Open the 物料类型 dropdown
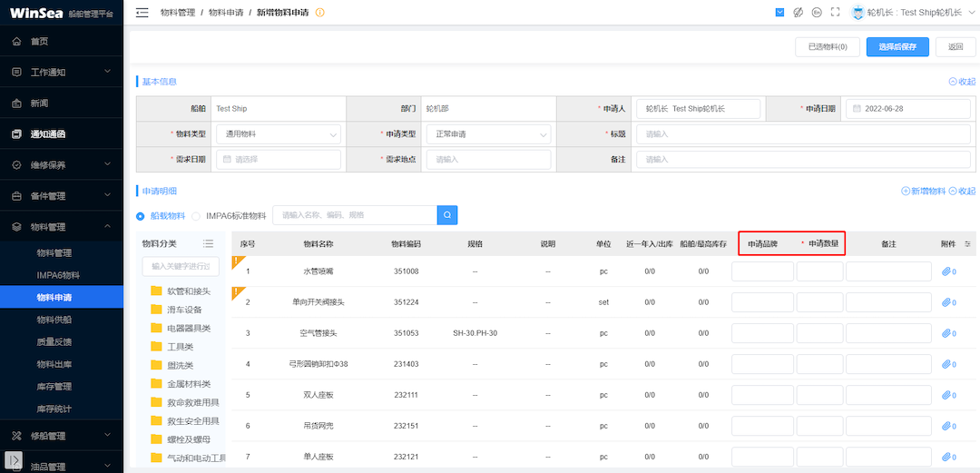980x473 pixels. [x=279, y=133]
